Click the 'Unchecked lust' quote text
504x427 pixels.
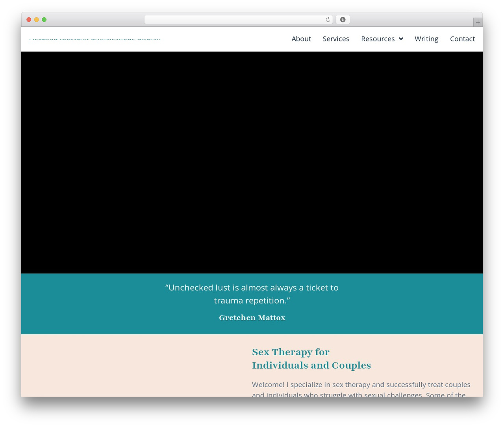click(x=252, y=294)
